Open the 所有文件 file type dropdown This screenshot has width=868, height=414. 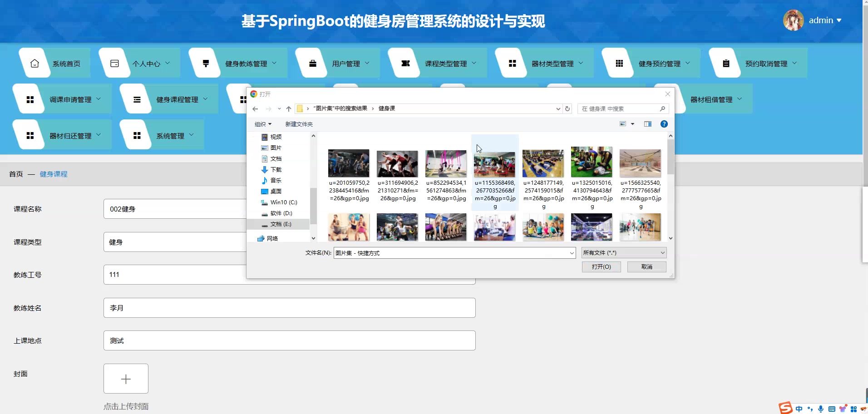[623, 252]
